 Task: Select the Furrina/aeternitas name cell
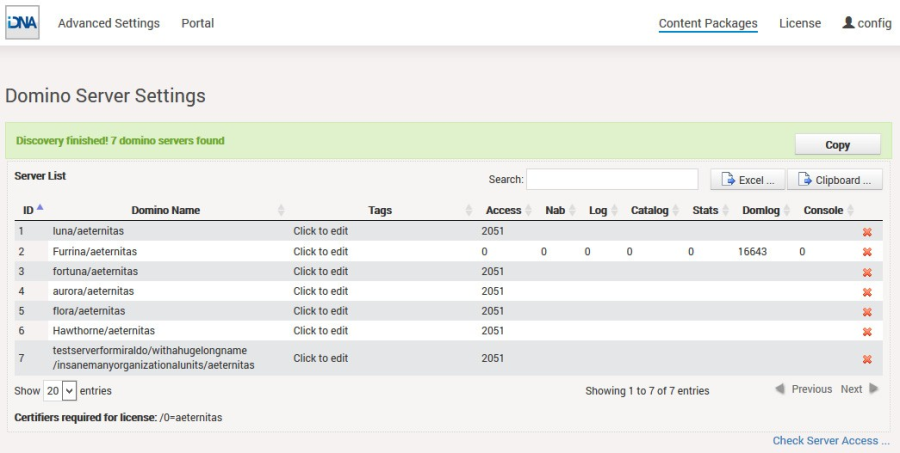(95, 251)
